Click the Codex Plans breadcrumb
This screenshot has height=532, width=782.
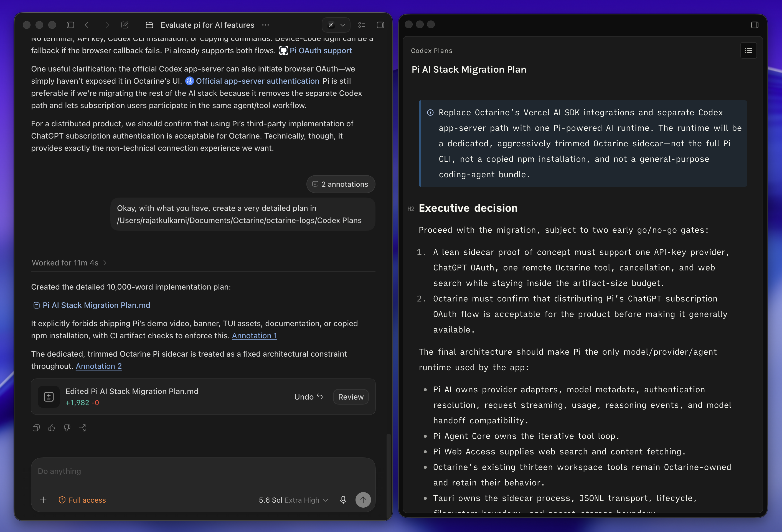pos(431,50)
